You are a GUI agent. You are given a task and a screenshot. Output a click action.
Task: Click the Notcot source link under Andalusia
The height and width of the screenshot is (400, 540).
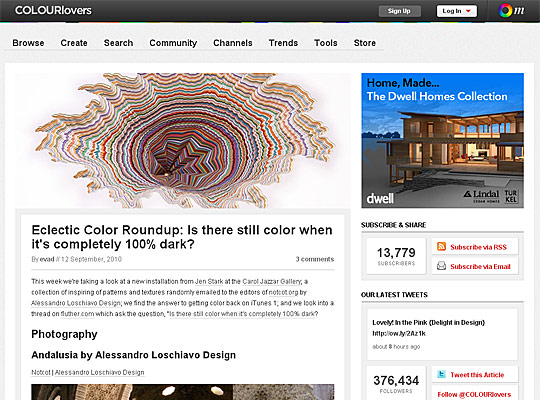coord(41,372)
